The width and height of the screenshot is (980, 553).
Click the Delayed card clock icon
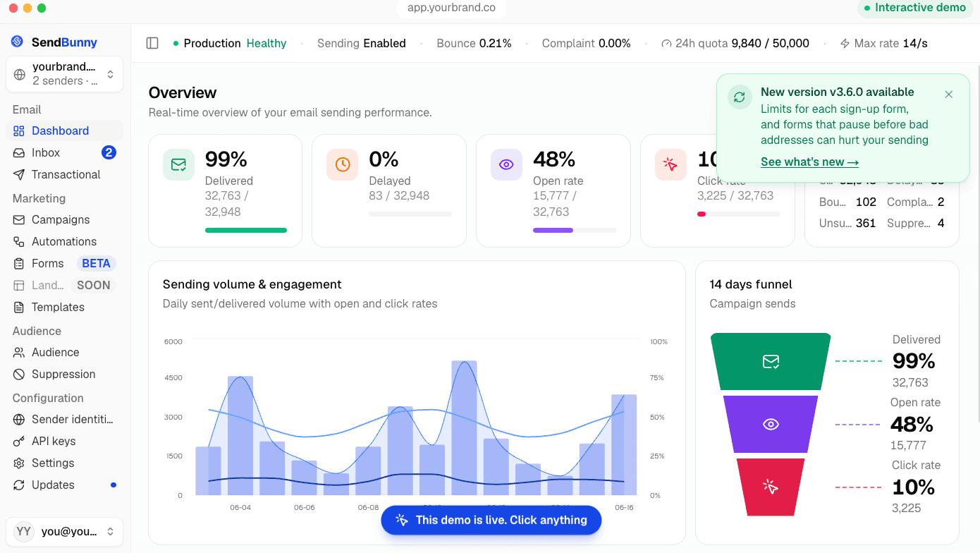[x=342, y=164]
